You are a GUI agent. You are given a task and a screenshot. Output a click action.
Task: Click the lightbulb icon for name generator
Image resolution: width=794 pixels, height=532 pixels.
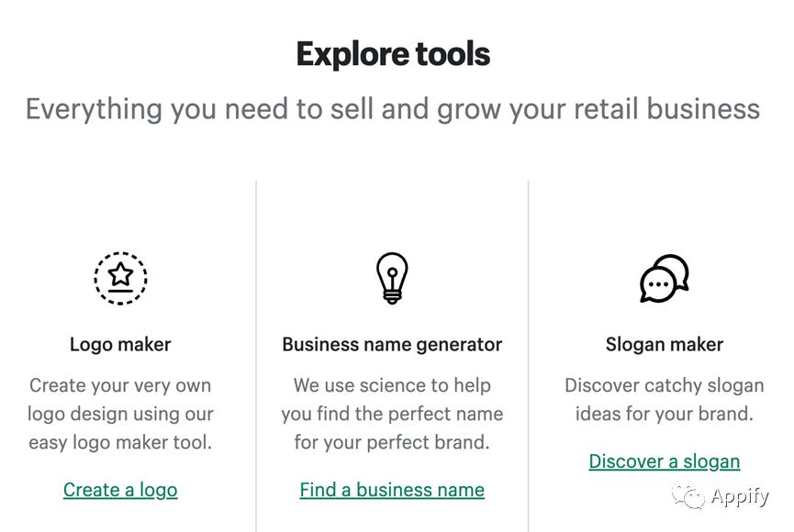click(x=392, y=278)
